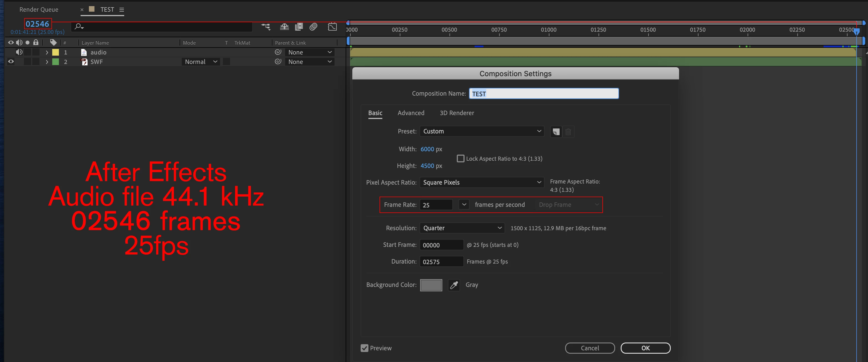Viewport: 868px width, 362px height.
Task: Enable the motion blur switch icon
Action: 314,27
